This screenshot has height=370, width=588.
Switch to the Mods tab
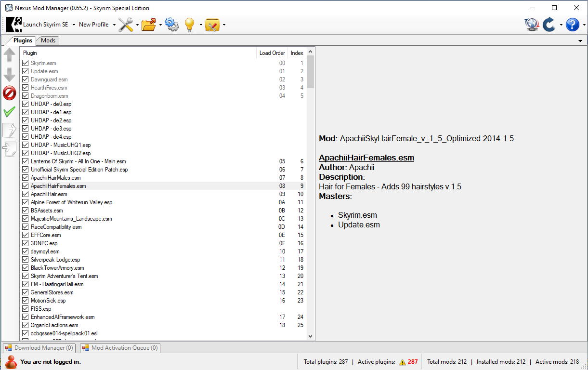coord(48,40)
